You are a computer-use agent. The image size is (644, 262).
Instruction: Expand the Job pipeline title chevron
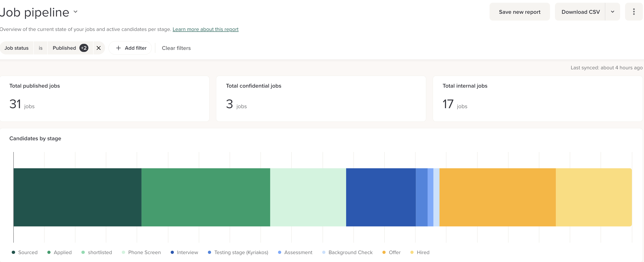coord(76,12)
